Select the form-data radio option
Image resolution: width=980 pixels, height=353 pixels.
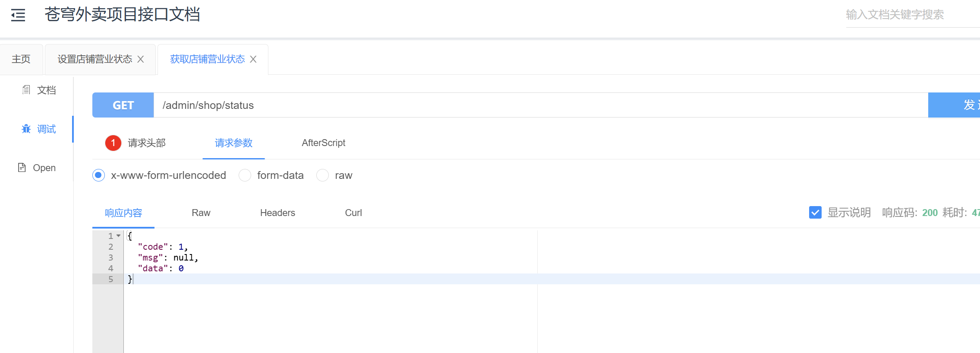click(245, 175)
